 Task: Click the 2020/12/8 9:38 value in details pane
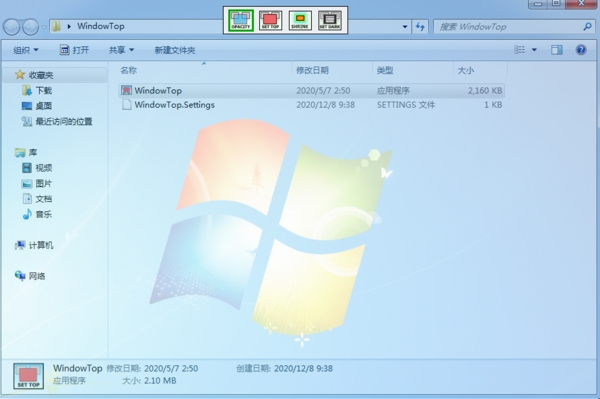coord(303,368)
